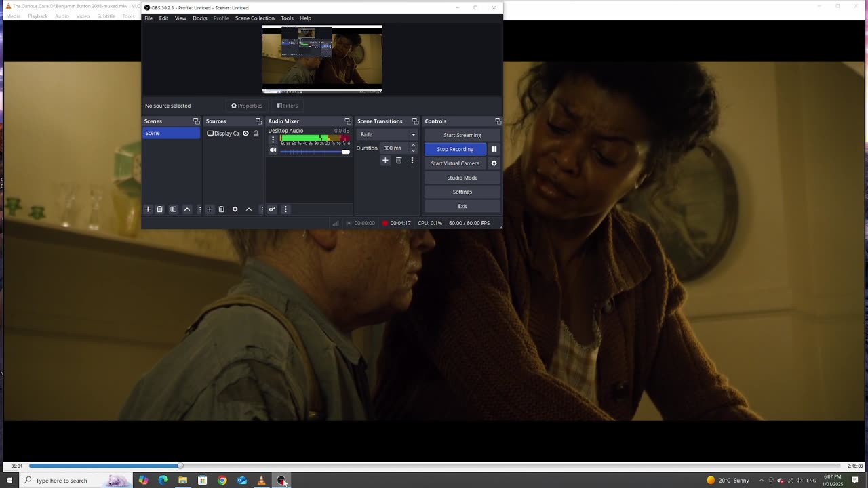This screenshot has height=488, width=868.
Task: Open the clock and date in taskbar
Action: (x=832, y=481)
